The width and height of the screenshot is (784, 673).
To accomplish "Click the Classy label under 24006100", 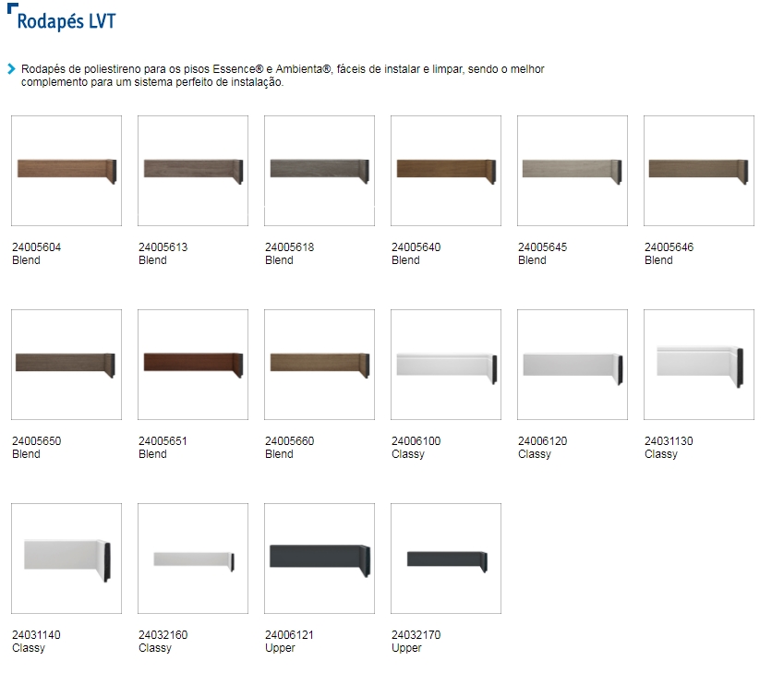I will point(408,454).
